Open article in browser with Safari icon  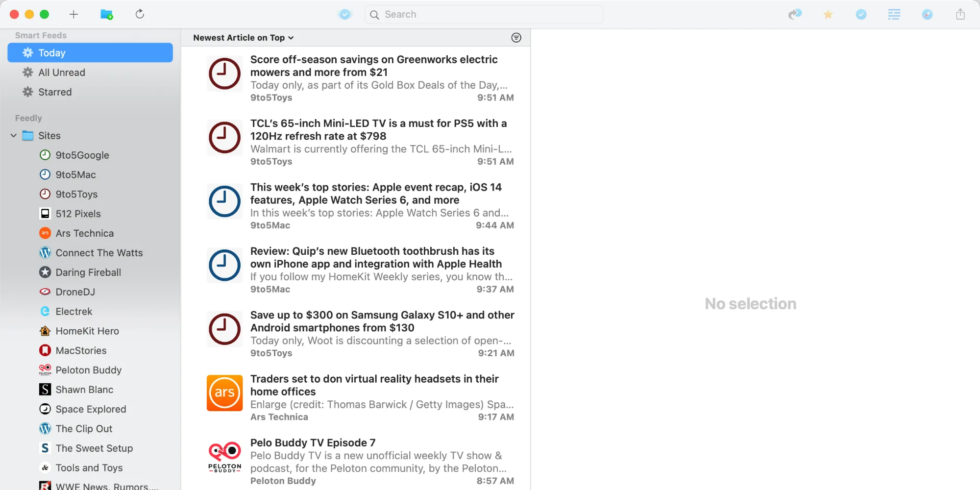[x=927, y=14]
